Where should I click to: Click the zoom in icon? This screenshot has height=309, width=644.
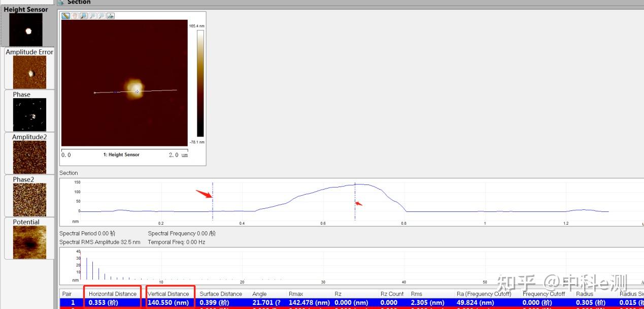92,16
